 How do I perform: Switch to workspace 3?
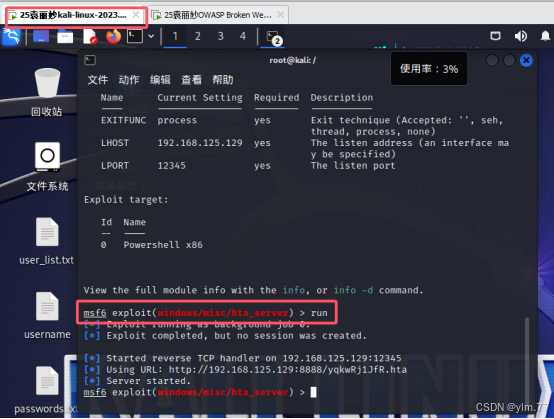point(220,36)
